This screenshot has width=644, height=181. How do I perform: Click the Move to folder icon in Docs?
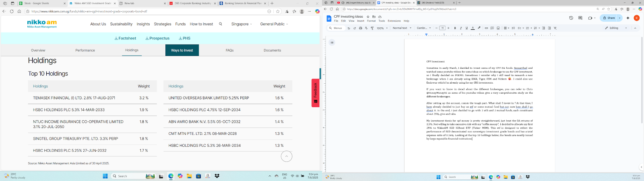point(374,17)
